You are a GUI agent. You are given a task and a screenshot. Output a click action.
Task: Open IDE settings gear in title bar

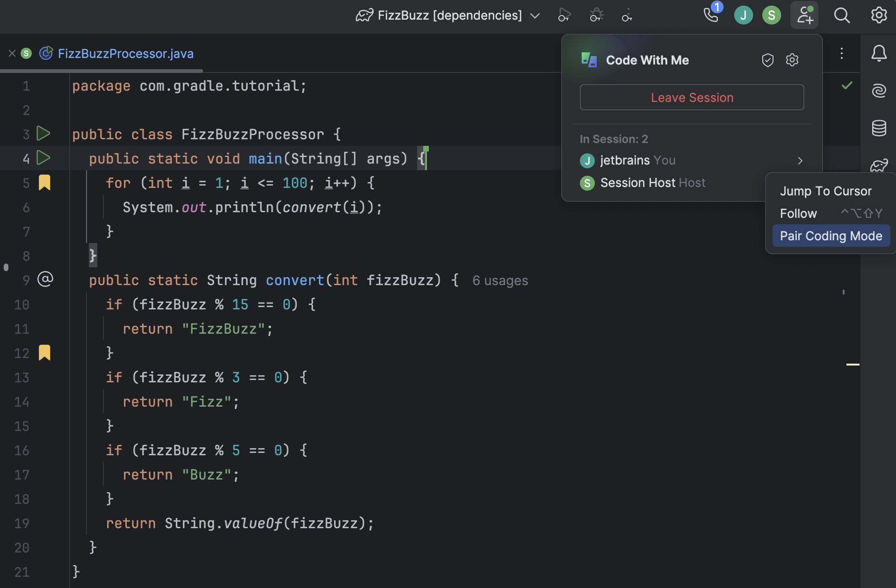(x=879, y=15)
